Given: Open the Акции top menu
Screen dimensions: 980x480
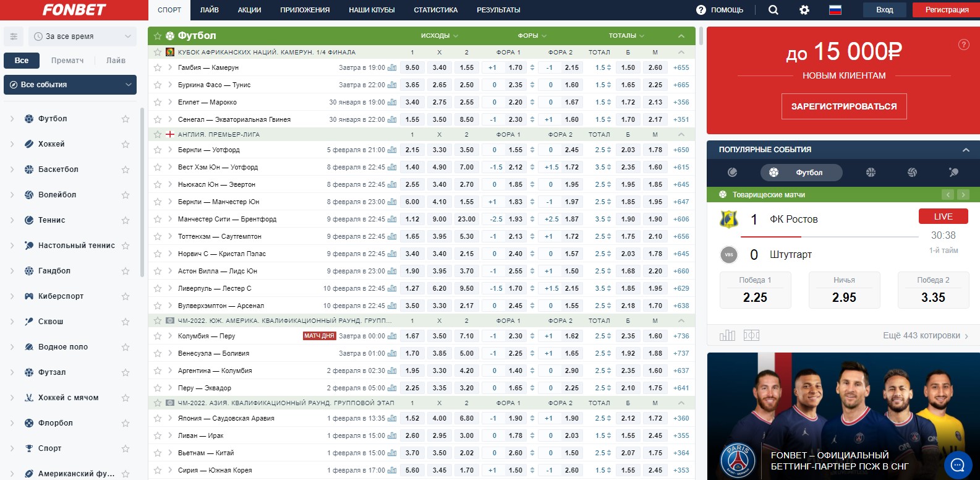Looking at the screenshot, I should click(249, 10).
